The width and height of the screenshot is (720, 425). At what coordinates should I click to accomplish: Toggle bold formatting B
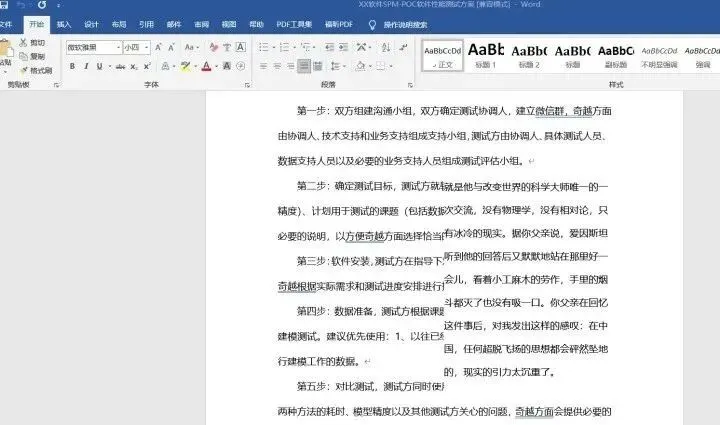(72, 67)
